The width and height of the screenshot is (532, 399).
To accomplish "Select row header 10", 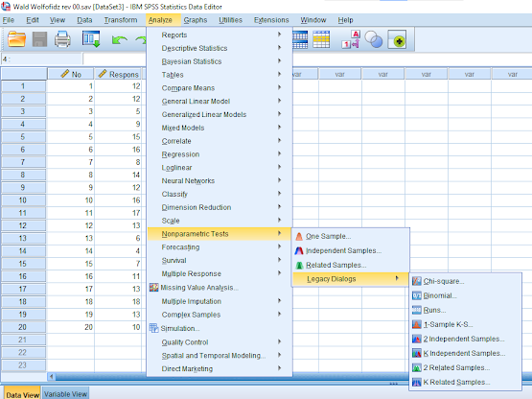I will pyautogui.click(x=23, y=200).
